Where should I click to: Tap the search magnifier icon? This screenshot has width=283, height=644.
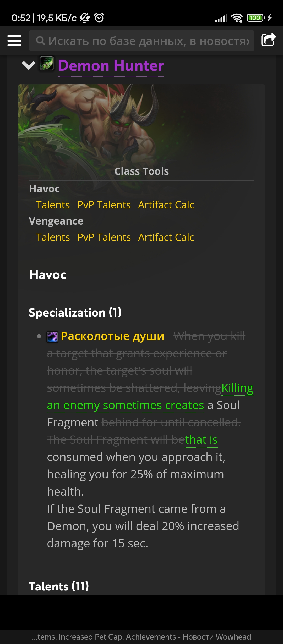40,41
